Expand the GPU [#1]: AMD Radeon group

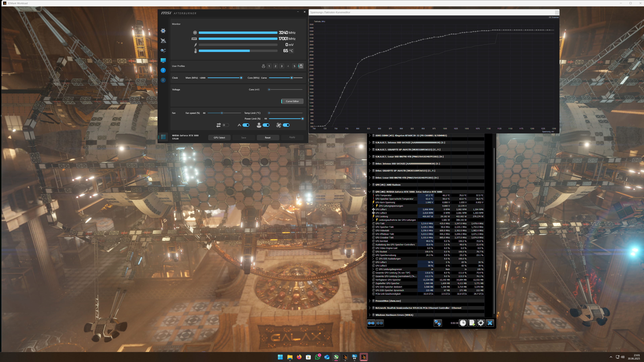point(370,185)
